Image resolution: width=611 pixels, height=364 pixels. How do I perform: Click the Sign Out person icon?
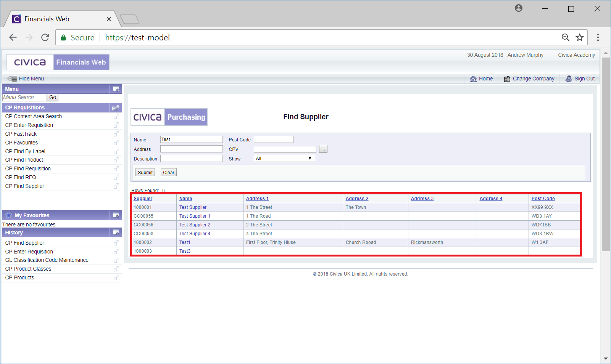coord(569,79)
